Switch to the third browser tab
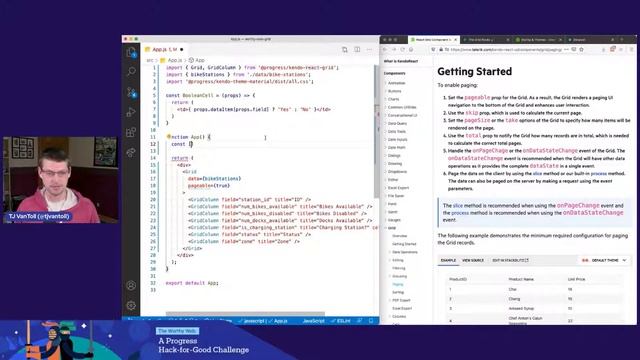 pyautogui.click(x=538, y=40)
